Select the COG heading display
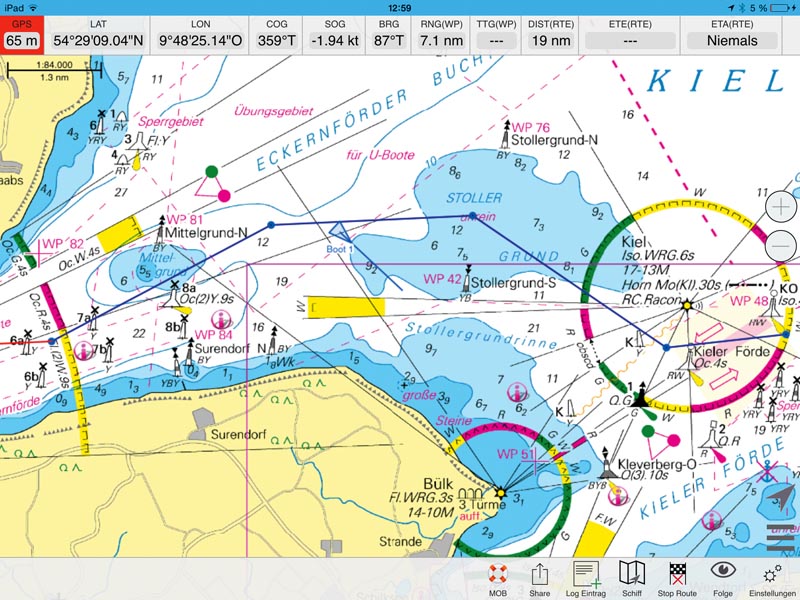Image resolution: width=800 pixels, height=600 pixels. (x=276, y=33)
